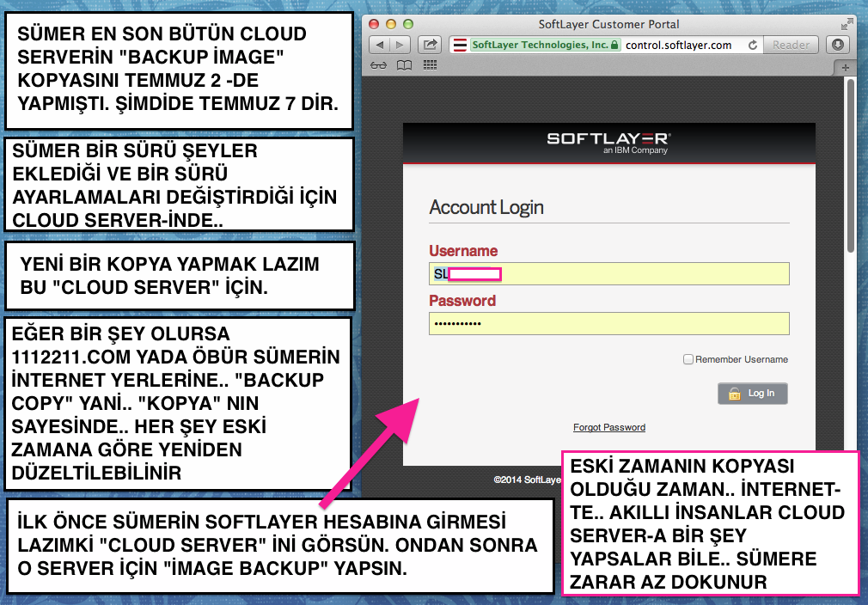The width and height of the screenshot is (868, 605).
Task: Open Top Sites grid icon
Action: [x=430, y=65]
